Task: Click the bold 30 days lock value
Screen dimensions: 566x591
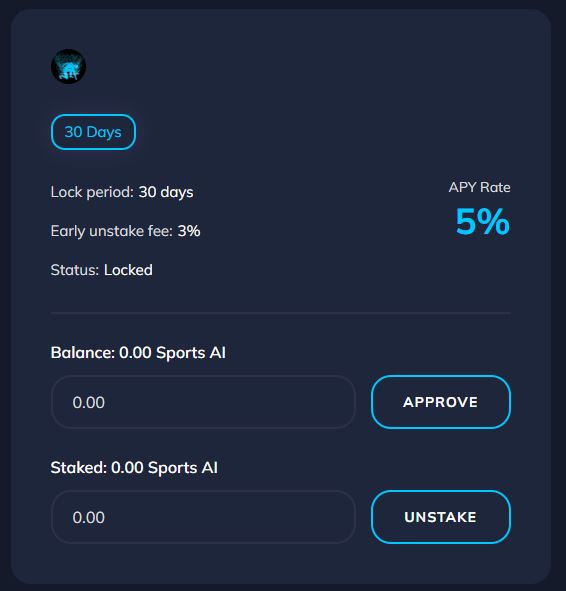Action: (166, 192)
